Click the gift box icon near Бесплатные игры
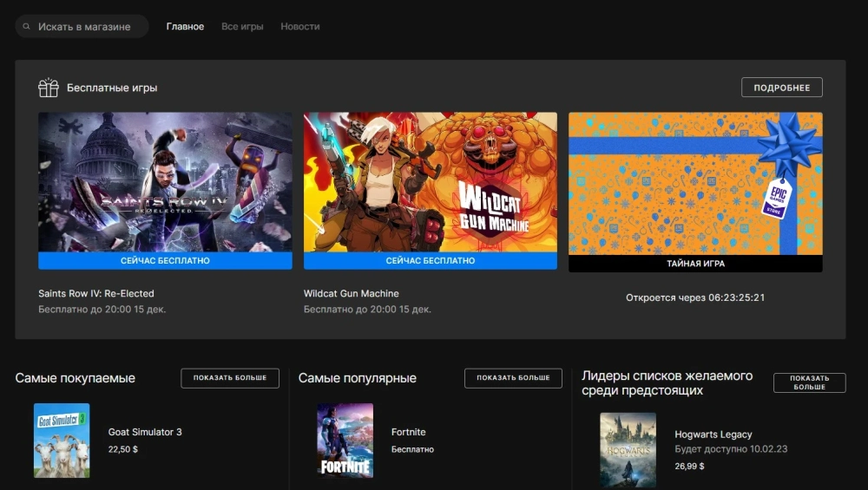Image resolution: width=868 pixels, height=490 pixels. click(49, 88)
